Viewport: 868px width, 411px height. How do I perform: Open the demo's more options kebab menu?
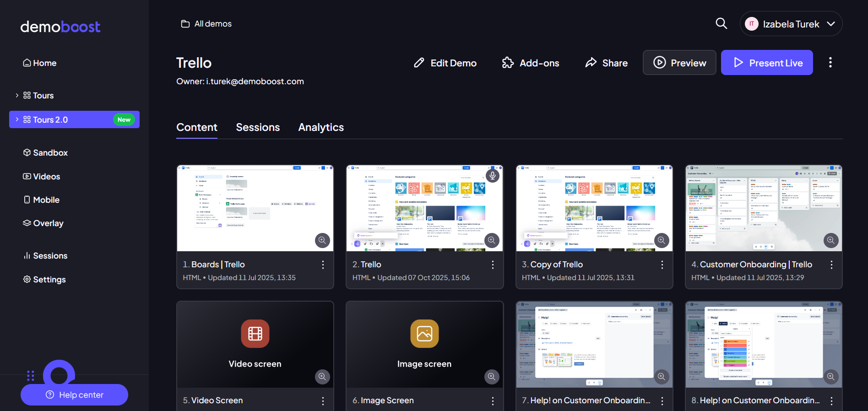830,63
